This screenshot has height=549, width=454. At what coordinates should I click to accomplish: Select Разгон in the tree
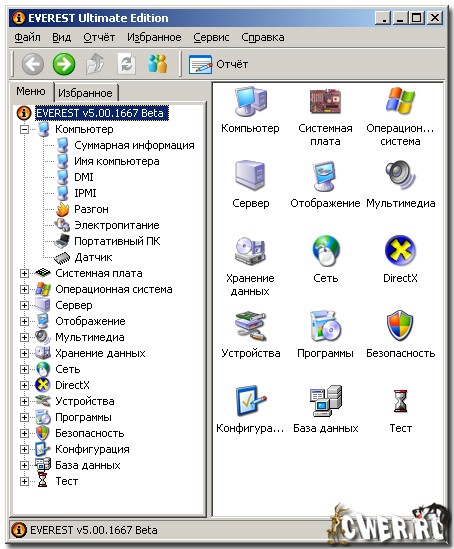click(91, 209)
